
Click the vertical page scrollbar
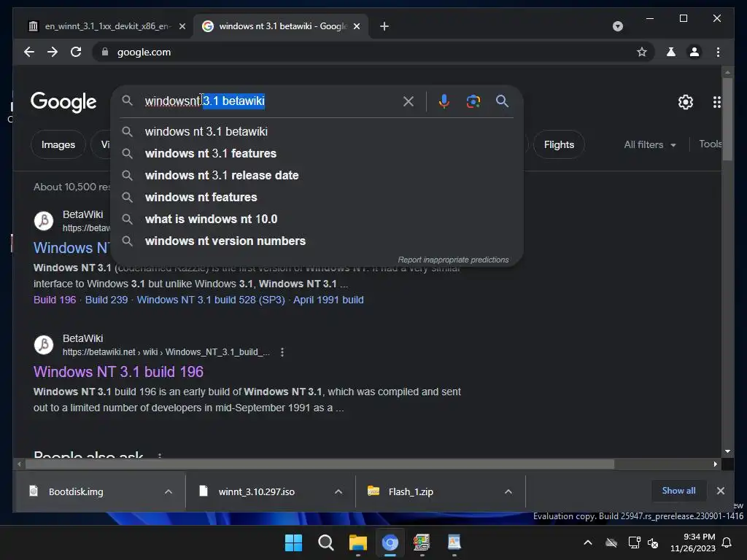pos(727,119)
